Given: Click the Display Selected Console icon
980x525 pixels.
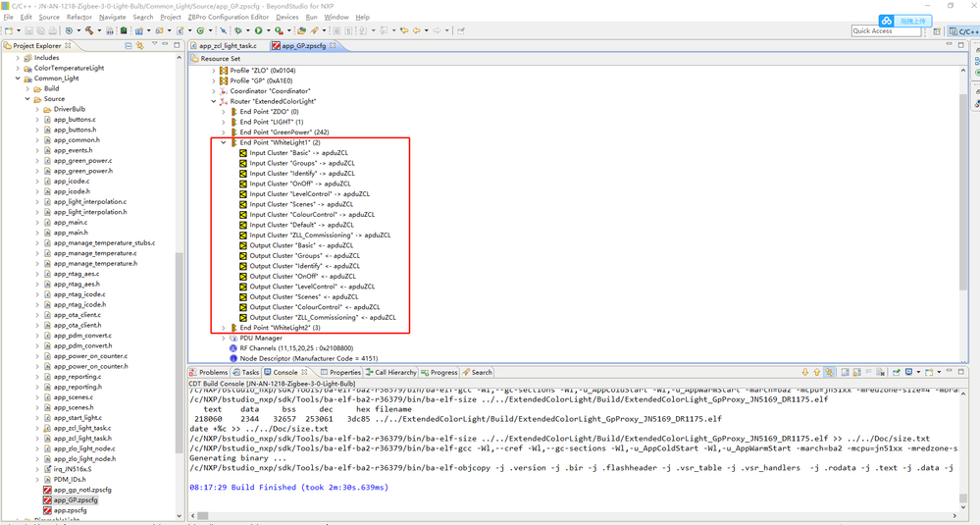Looking at the screenshot, I should click(x=908, y=372).
